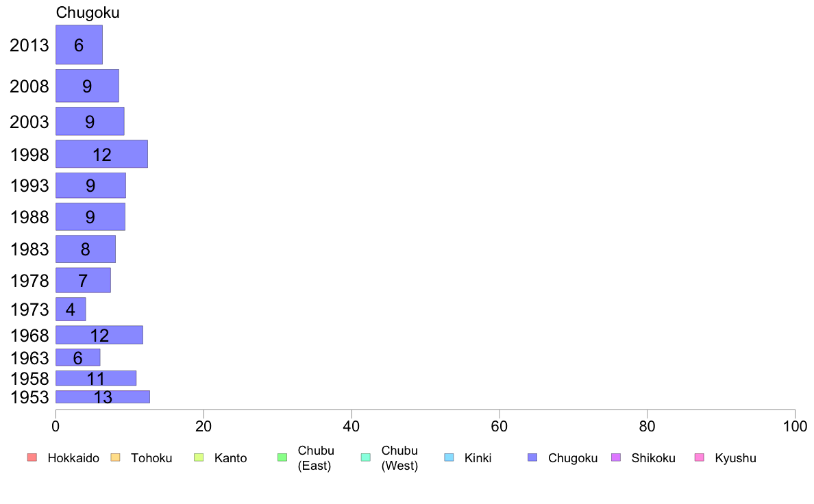The image size is (814, 504).
Task: Select the Kanto yellow-green legend swatch
Action: click(x=199, y=457)
